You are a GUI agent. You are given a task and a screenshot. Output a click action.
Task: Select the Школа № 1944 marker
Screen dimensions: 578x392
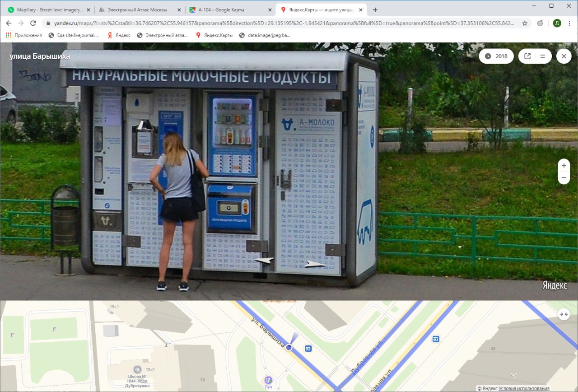pyautogui.click(x=137, y=369)
